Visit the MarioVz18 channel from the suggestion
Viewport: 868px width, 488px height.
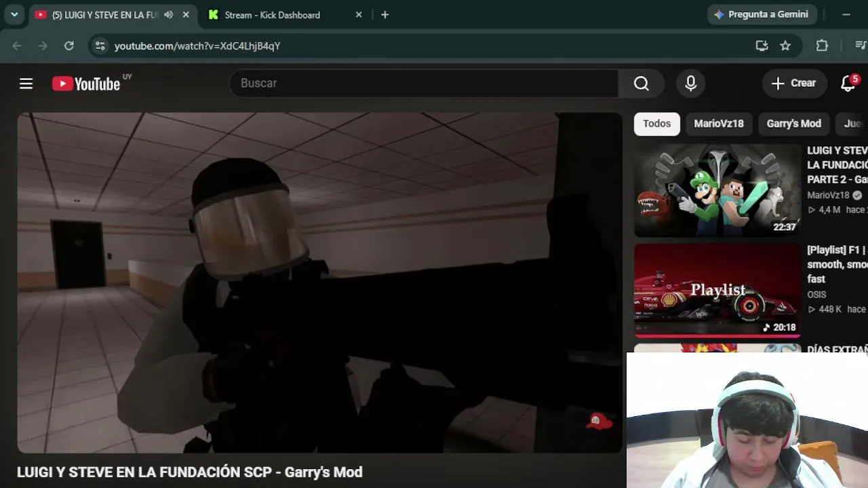828,195
